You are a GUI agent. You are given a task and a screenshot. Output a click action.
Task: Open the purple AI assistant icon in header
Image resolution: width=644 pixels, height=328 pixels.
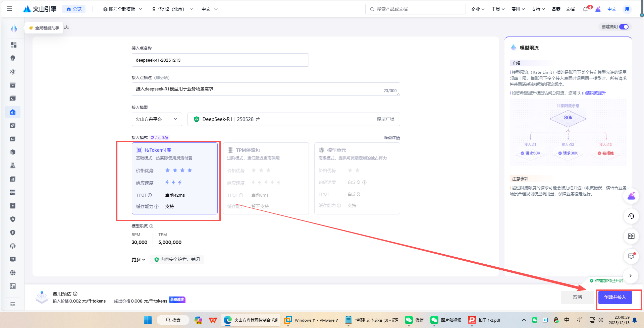tap(598, 9)
